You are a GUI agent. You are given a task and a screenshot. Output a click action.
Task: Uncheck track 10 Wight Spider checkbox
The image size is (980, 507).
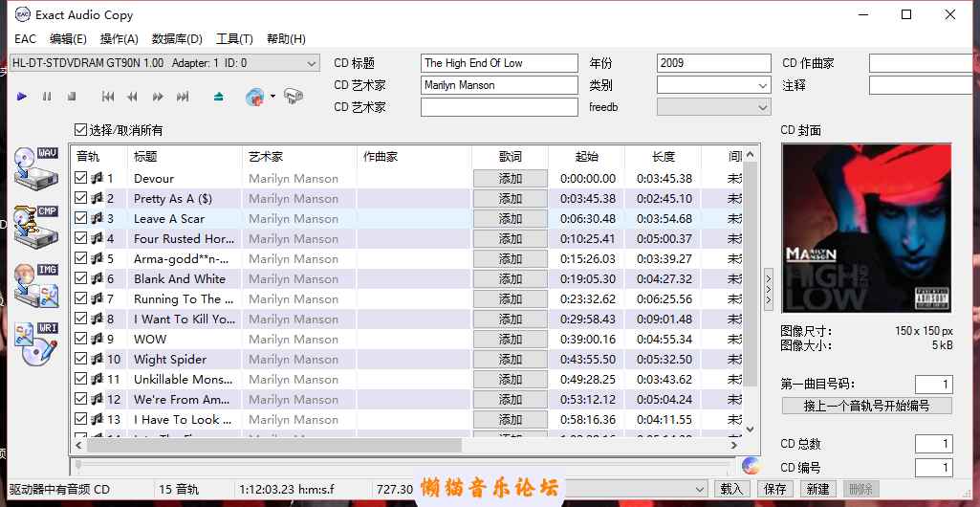[80, 359]
